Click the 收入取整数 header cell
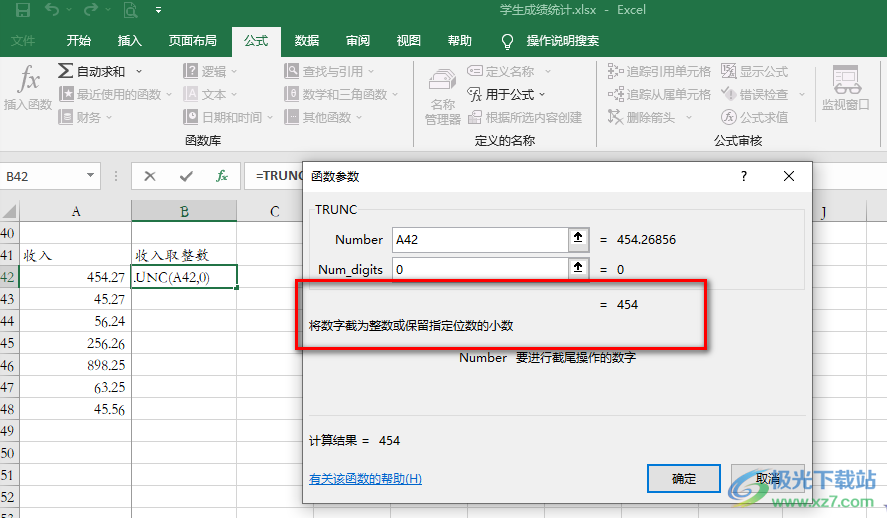This screenshot has width=887, height=518. [184, 255]
